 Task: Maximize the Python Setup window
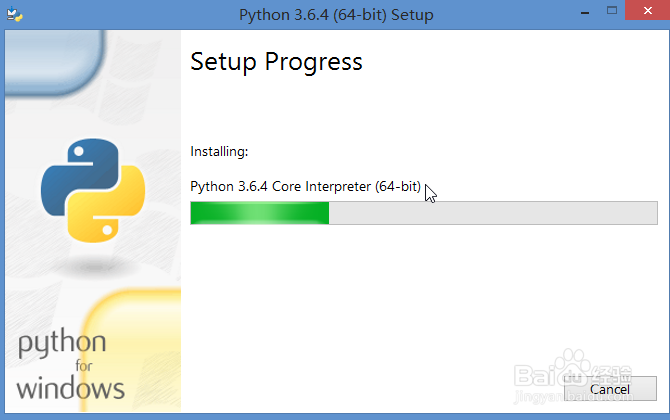click(612, 11)
